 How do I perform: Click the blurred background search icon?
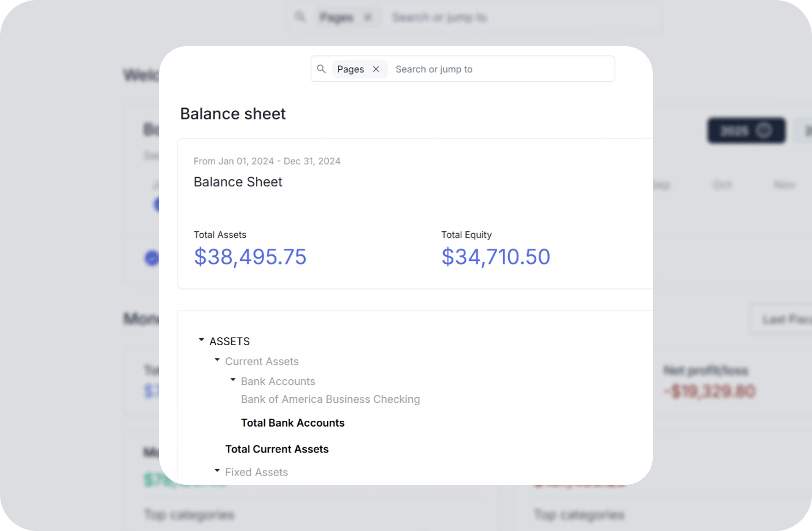300,17
